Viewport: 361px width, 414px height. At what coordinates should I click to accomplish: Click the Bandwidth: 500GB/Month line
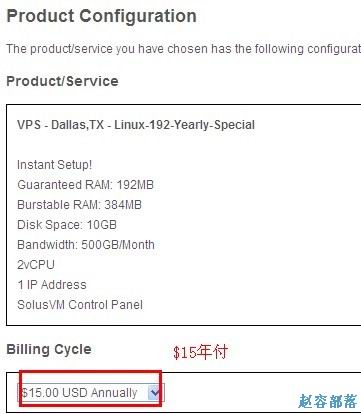pos(86,245)
